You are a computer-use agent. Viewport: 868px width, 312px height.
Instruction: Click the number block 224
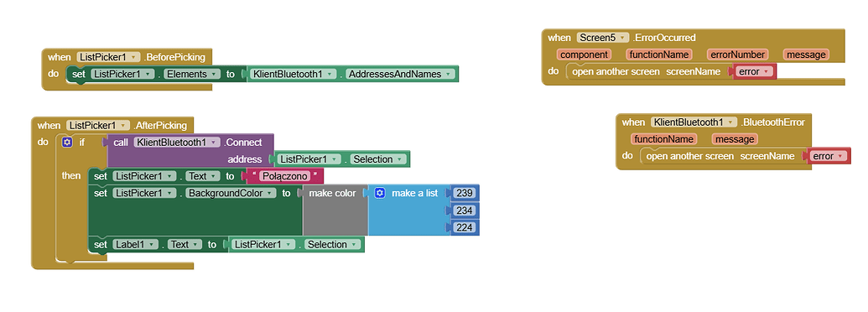click(465, 227)
